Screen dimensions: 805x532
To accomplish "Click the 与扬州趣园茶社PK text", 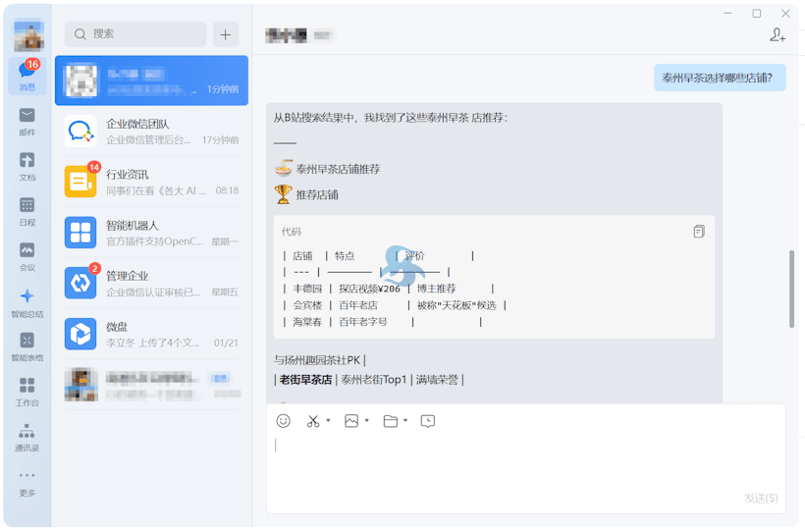I will coord(317,360).
